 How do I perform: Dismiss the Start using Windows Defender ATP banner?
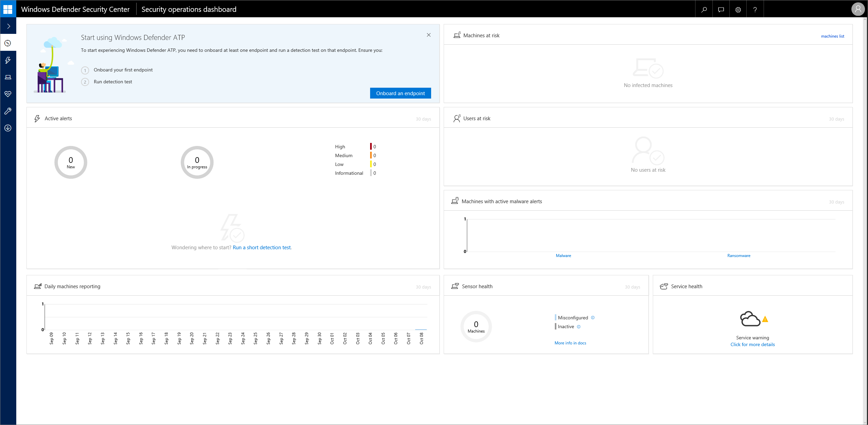pos(429,35)
